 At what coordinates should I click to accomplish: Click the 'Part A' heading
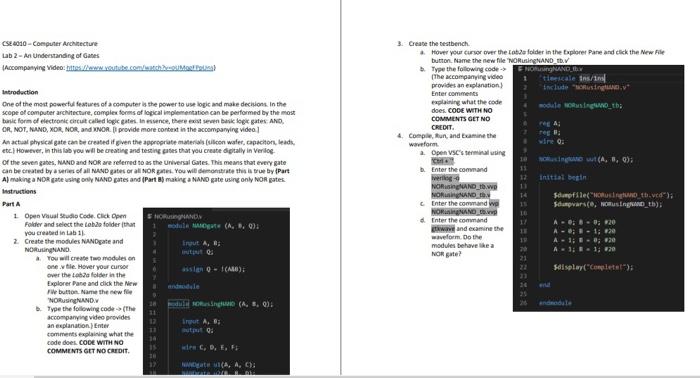11,204
